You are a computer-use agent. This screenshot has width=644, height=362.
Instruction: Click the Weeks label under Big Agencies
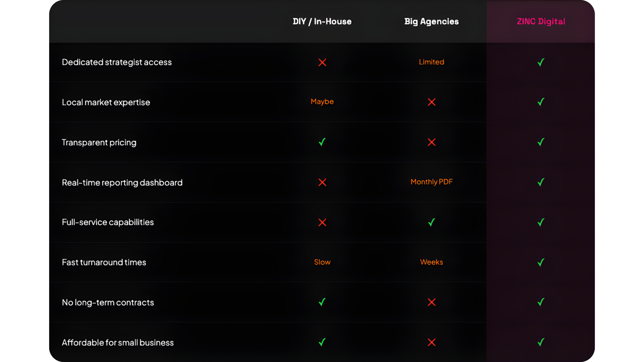pyautogui.click(x=431, y=262)
